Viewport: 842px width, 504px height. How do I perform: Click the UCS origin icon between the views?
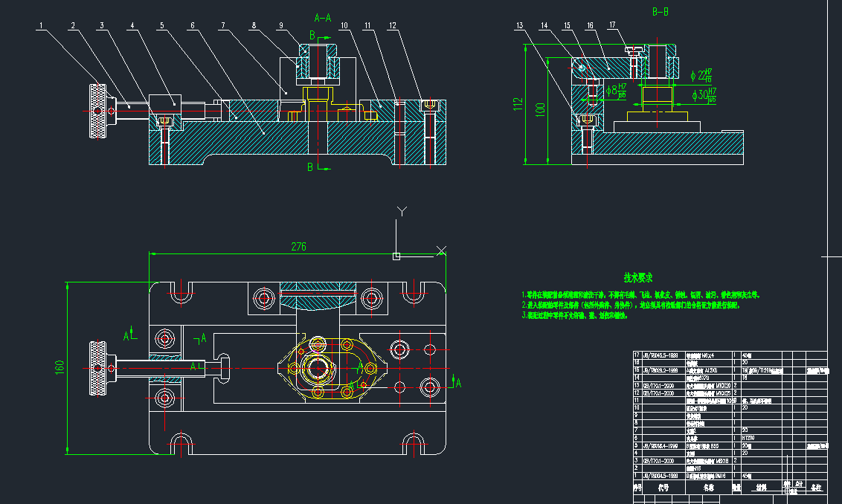pos(396,256)
